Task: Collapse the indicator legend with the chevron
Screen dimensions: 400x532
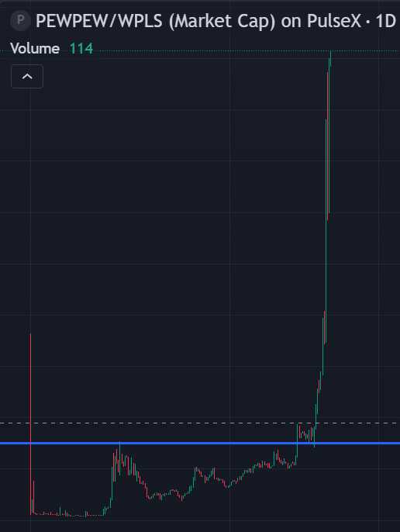Action: point(27,76)
